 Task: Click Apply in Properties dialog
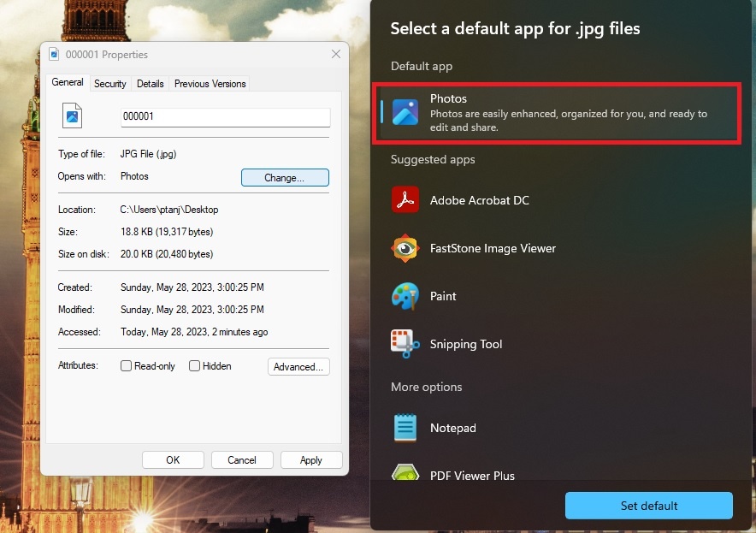coord(311,460)
